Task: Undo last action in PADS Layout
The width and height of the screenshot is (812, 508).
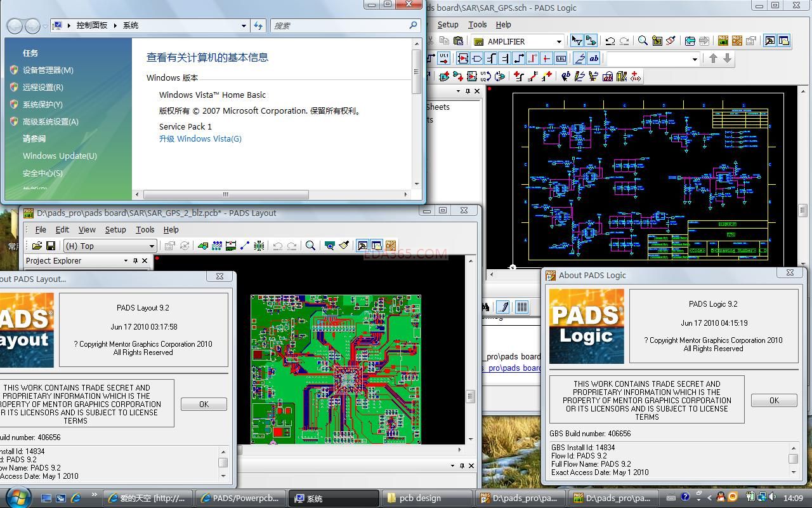Action: (277, 246)
